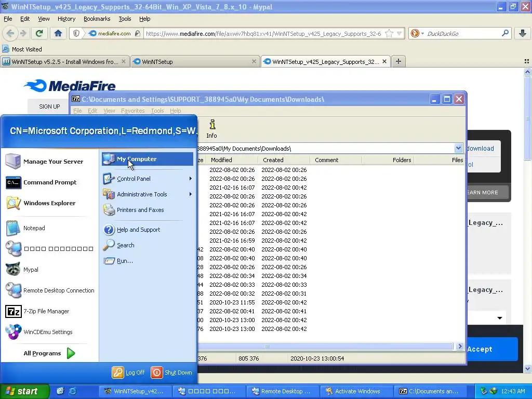Screen dimensions: 532x399
Task: Open the 7-Zip address path dropdown
Action: tap(458, 148)
